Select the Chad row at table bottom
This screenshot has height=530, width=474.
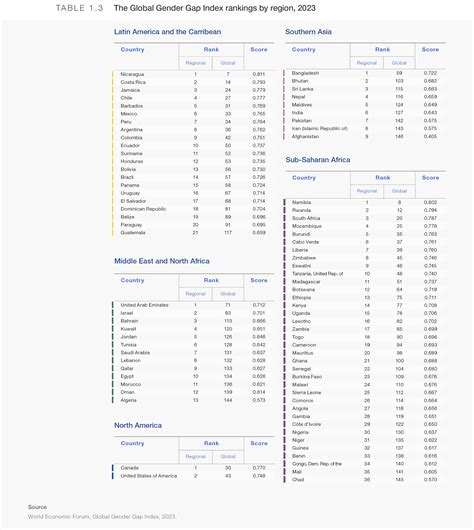click(x=365, y=480)
